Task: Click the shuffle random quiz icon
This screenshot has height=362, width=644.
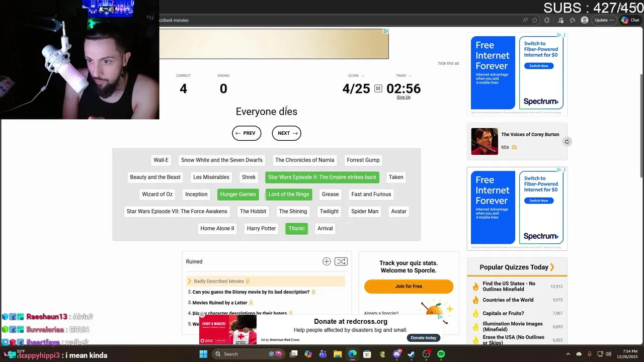Action: [341, 261]
